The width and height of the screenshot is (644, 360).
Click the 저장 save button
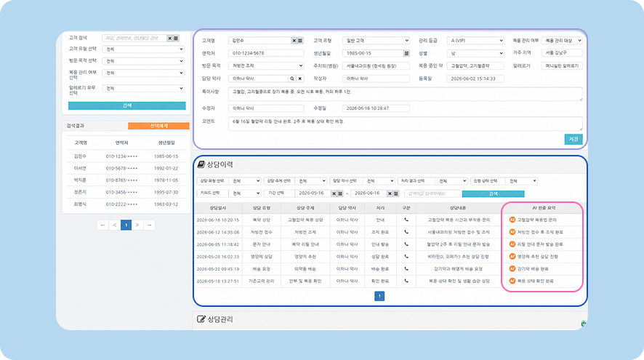click(573, 140)
